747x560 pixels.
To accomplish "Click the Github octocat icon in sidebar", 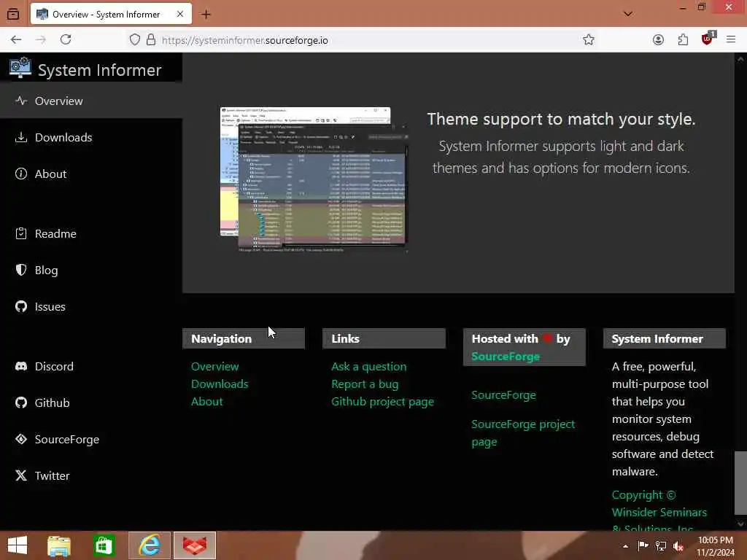I will coord(21,402).
